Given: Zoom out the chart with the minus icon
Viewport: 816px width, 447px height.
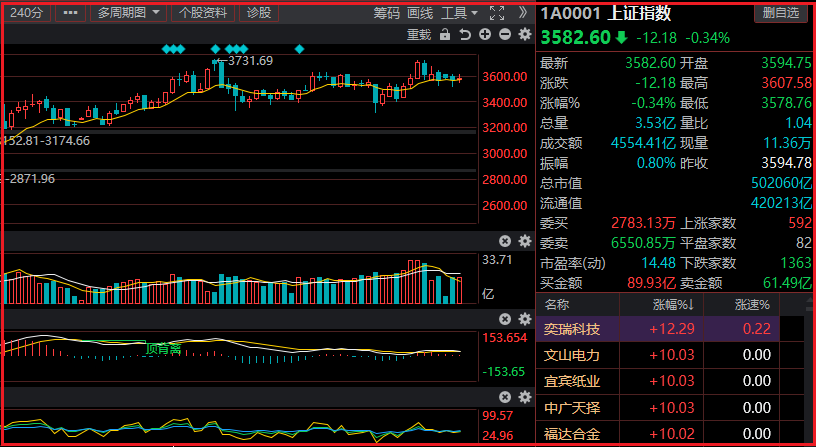Looking at the screenshot, I should (505, 35).
